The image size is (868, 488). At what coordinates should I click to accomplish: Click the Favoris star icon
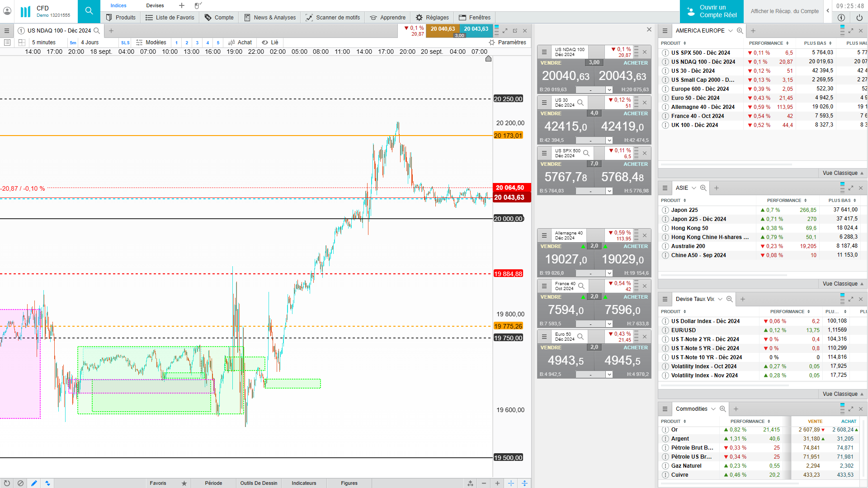point(184,483)
